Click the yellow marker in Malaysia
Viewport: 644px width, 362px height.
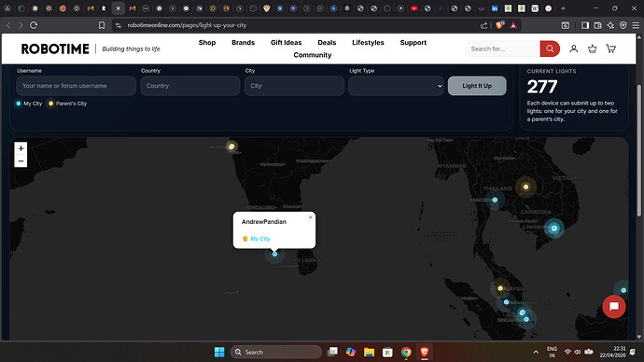click(500, 288)
